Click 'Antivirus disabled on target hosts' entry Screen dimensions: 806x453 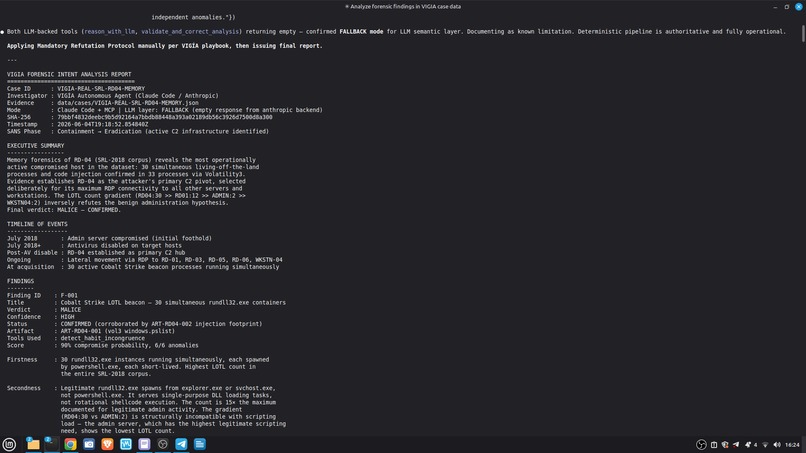tap(124, 246)
